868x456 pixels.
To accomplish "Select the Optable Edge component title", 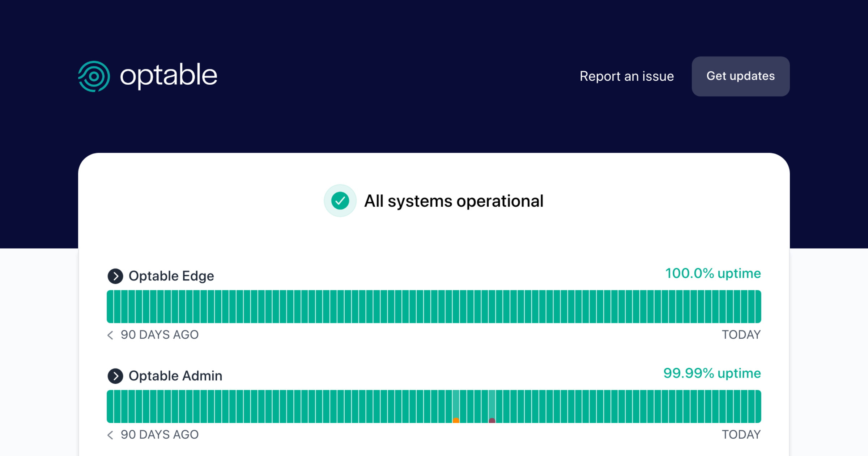I will pos(171,276).
